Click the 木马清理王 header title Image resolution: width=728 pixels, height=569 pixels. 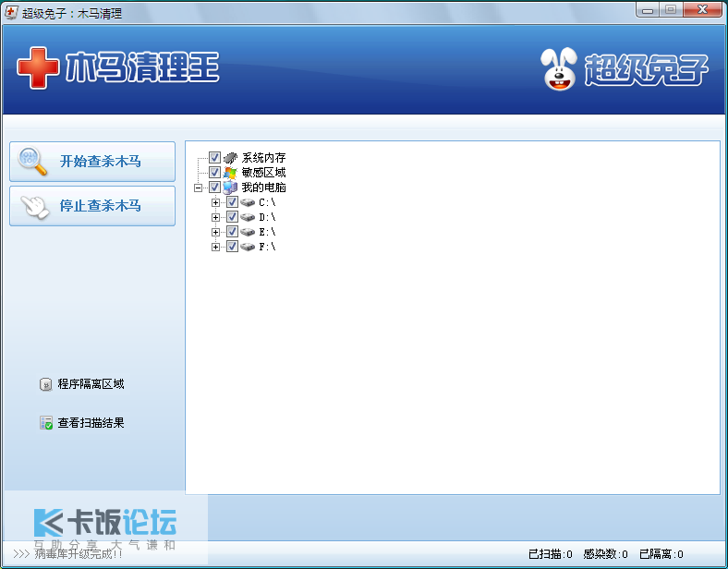[142, 67]
